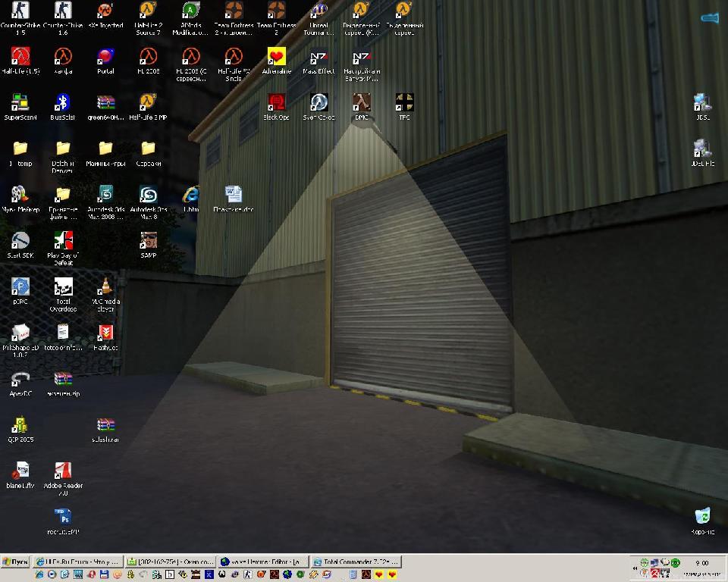The image size is (728, 582).
Task: Open the Sven Co-op shortcut
Action: tap(319, 107)
